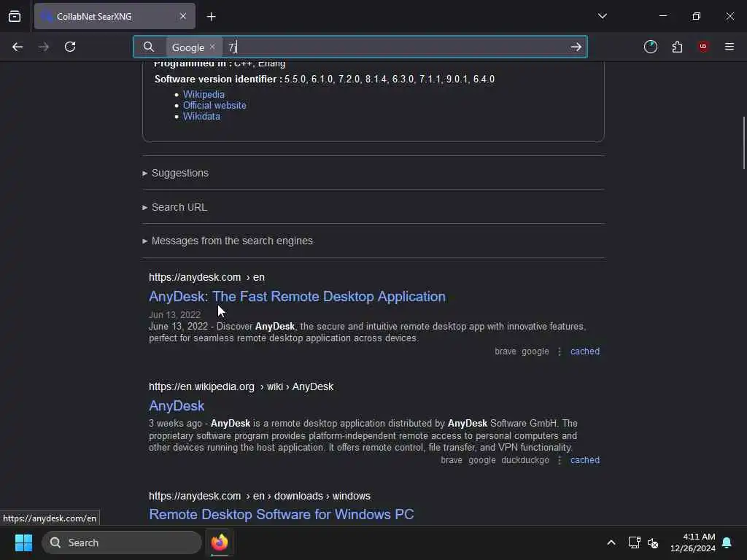Click the taskbar Search box

click(x=122, y=542)
